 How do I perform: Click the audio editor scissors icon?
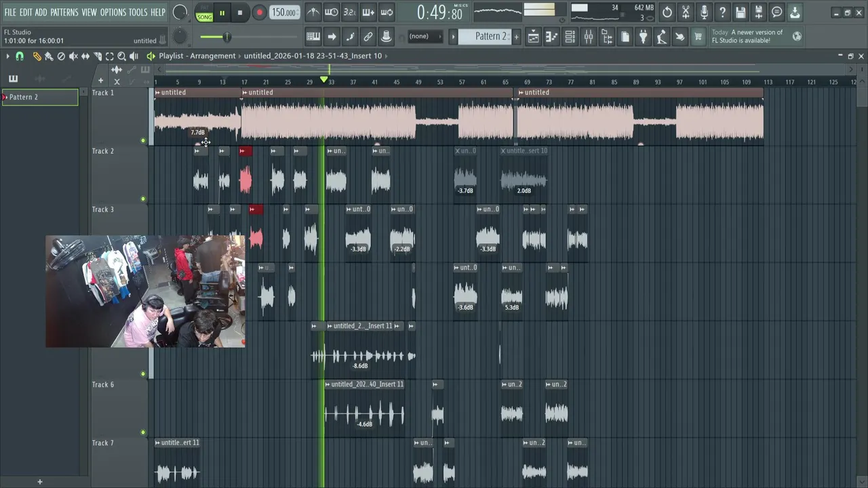point(686,12)
